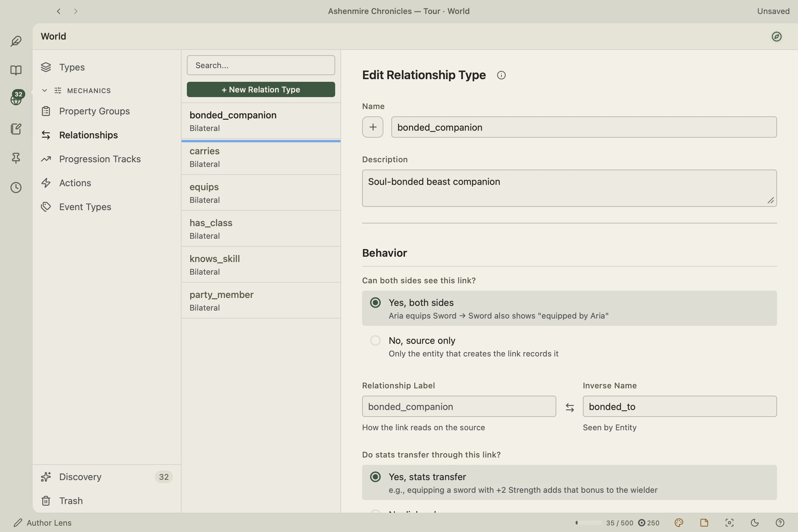
Task: Open the palette theme icon in status bar
Action: click(x=679, y=522)
